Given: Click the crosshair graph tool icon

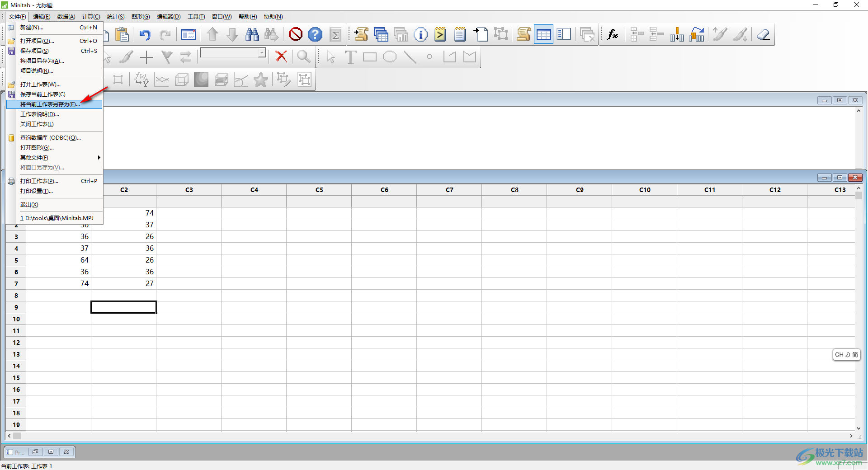Looking at the screenshot, I should click(146, 57).
